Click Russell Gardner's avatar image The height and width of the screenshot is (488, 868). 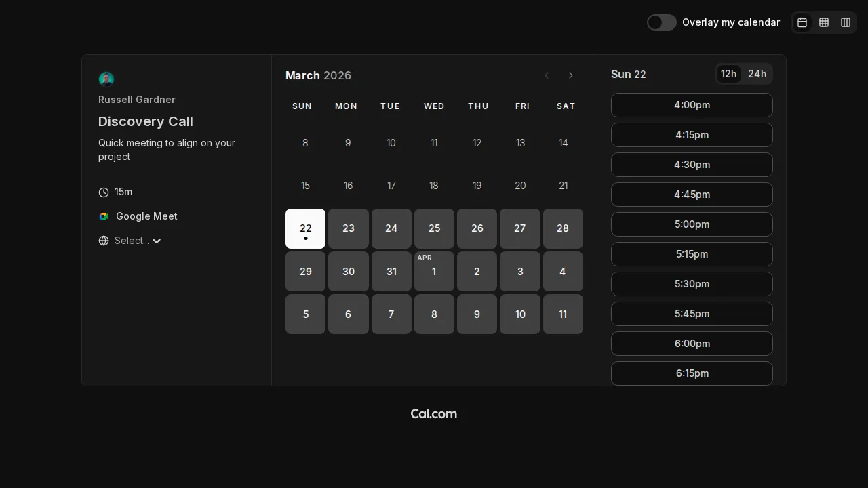(106, 79)
